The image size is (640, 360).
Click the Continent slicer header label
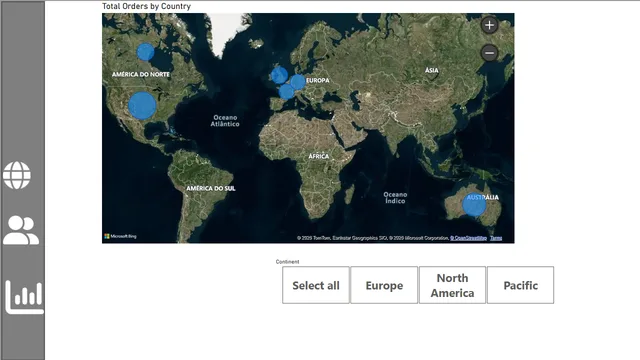click(x=287, y=262)
